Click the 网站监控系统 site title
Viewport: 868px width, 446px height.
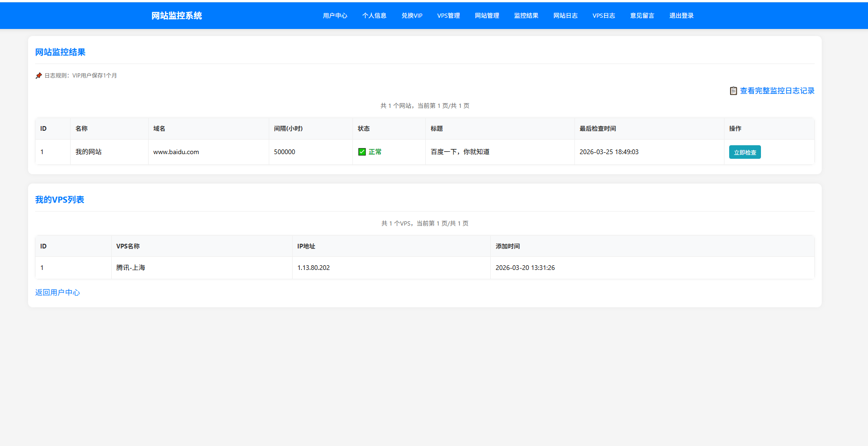pos(177,16)
